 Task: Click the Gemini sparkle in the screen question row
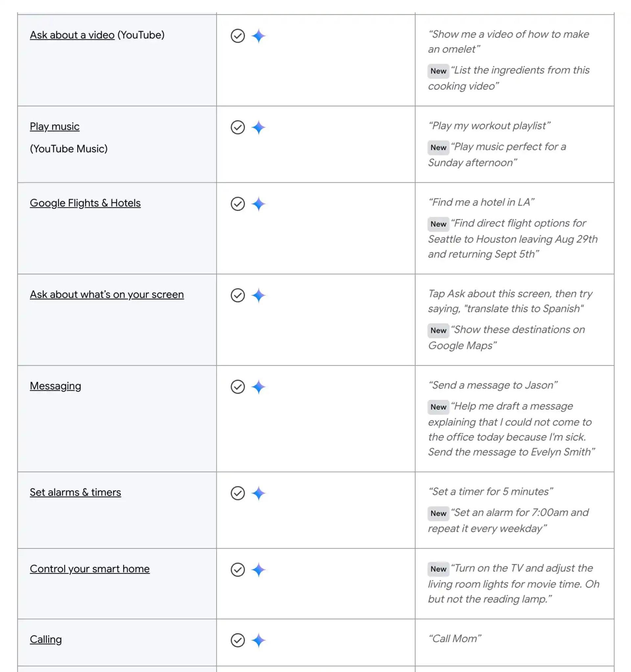[x=259, y=295]
